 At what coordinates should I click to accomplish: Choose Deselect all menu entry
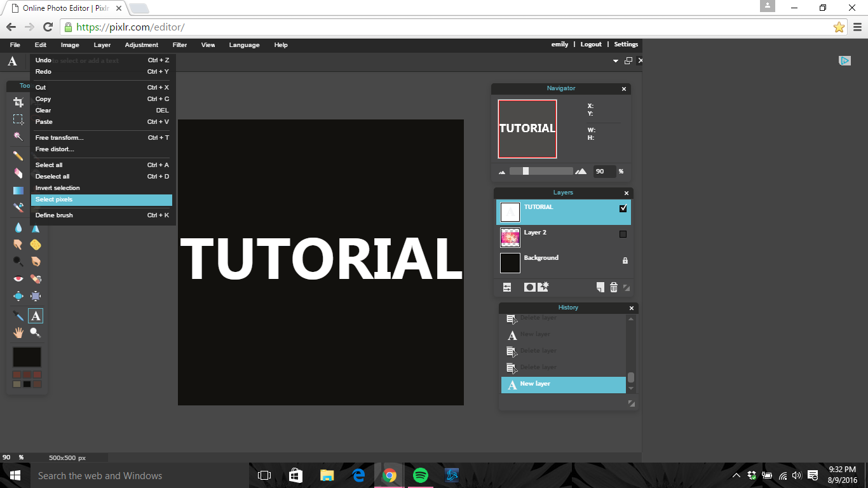(x=102, y=177)
